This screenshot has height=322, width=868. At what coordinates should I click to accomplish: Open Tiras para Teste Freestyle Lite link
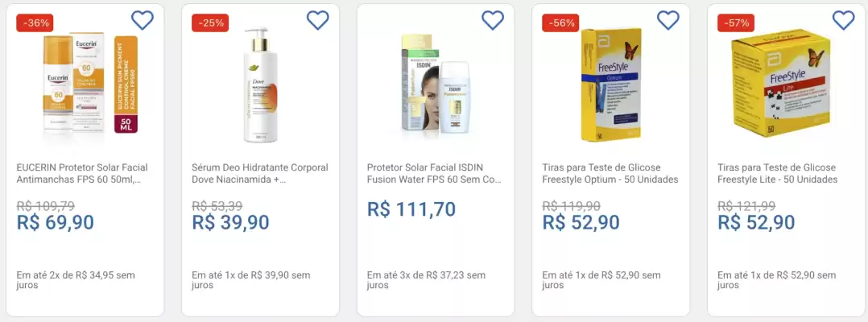(x=778, y=173)
